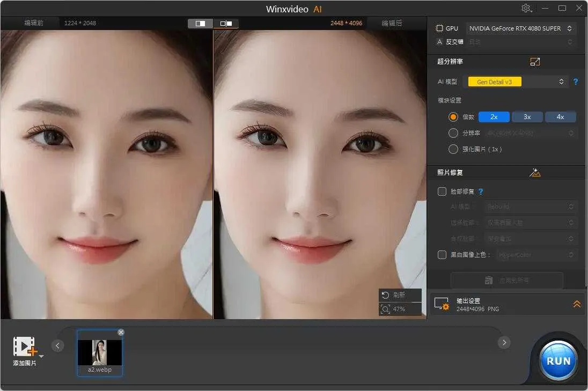
Task: Click the 照片修复 photo restoration icon
Action: 535,173
